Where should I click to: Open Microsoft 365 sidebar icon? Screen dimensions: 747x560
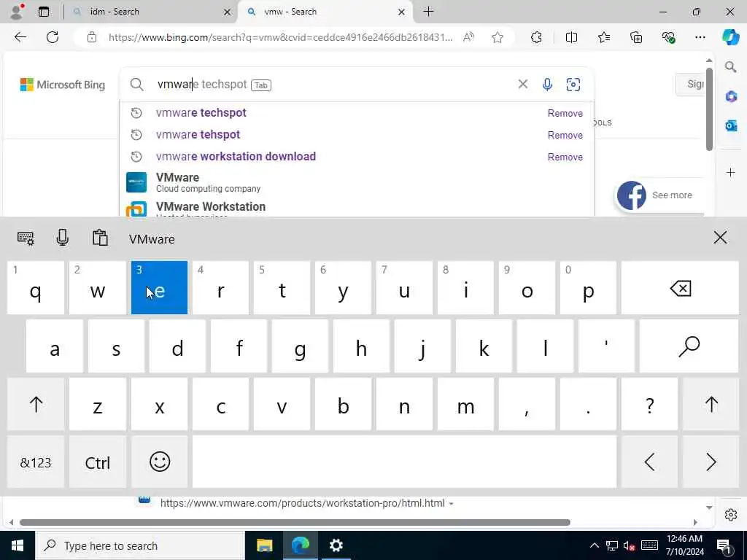tap(731, 96)
